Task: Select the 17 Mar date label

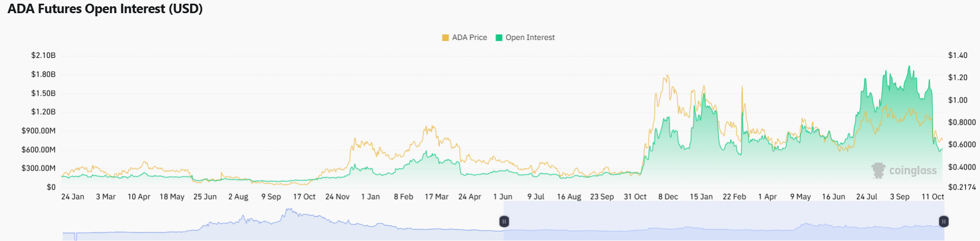Action: tap(437, 197)
